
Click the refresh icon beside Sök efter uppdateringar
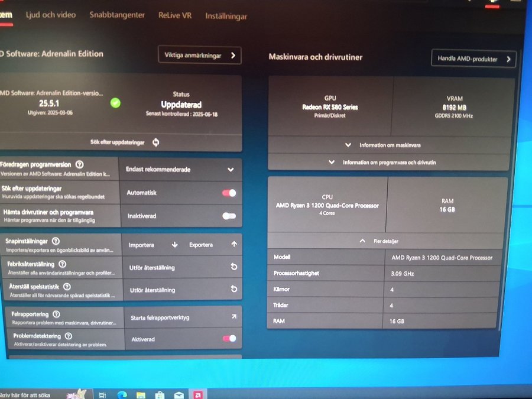tap(155, 142)
